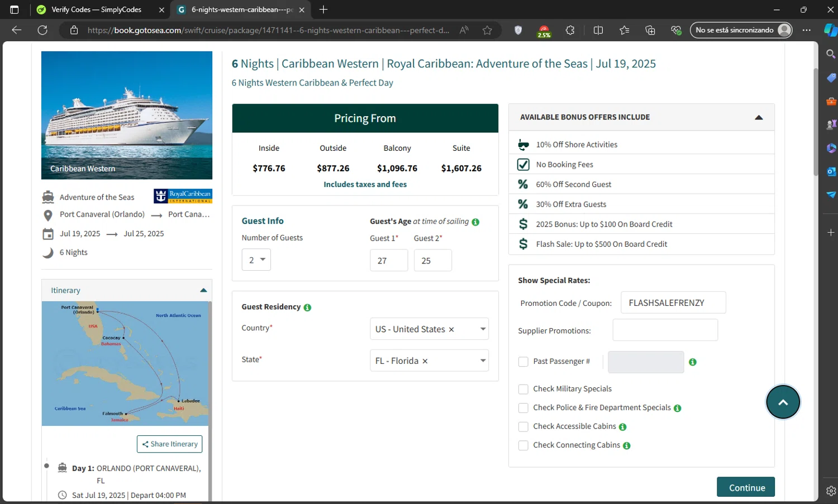Click the scroll-to-top circular button
The image size is (838, 504).
click(x=783, y=402)
